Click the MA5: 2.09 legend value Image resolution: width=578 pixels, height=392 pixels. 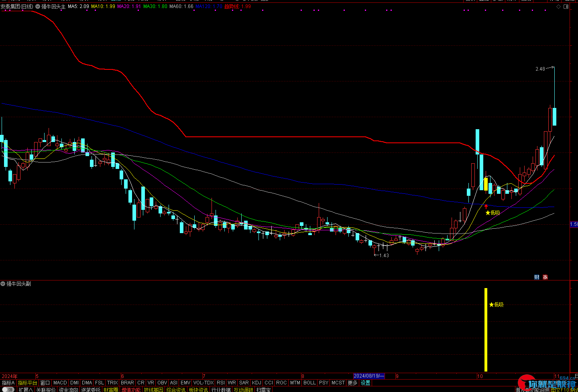coord(78,6)
